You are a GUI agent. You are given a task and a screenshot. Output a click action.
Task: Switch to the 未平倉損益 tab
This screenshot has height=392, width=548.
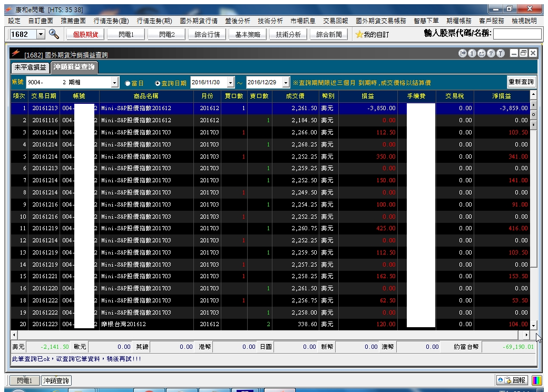tap(31, 67)
